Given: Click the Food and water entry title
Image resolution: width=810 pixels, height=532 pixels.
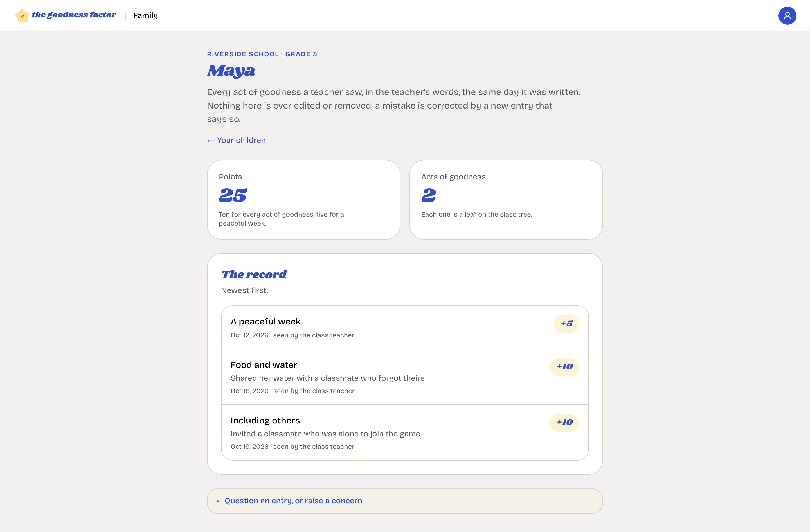Looking at the screenshot, I should [x=264, y=365].
